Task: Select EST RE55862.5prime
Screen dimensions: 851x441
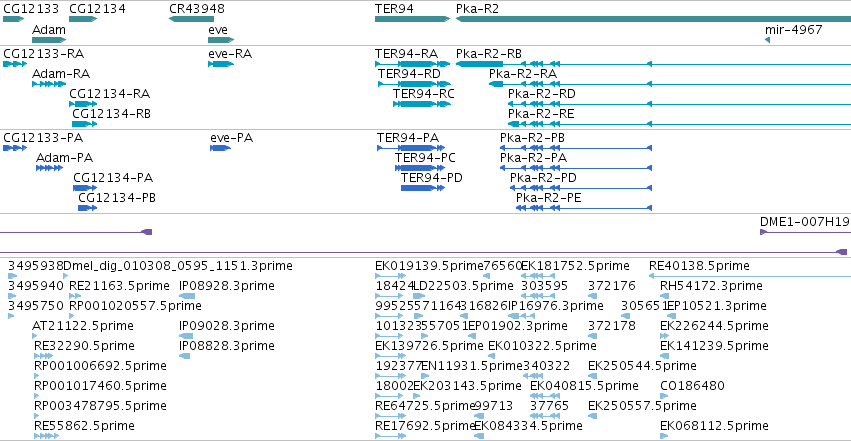Action: pos(84,426)
